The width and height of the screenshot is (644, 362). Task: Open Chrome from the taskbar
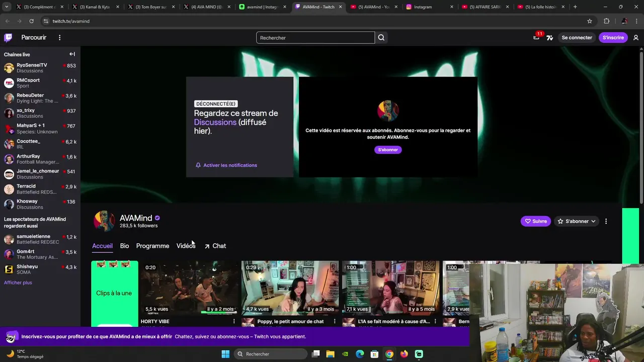pyautogui.click(x=389, y=354)
